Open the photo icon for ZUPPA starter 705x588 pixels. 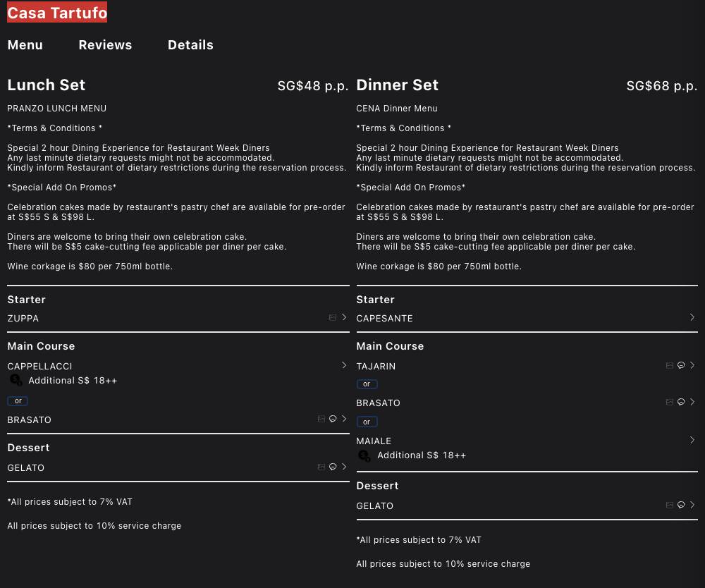333,317
